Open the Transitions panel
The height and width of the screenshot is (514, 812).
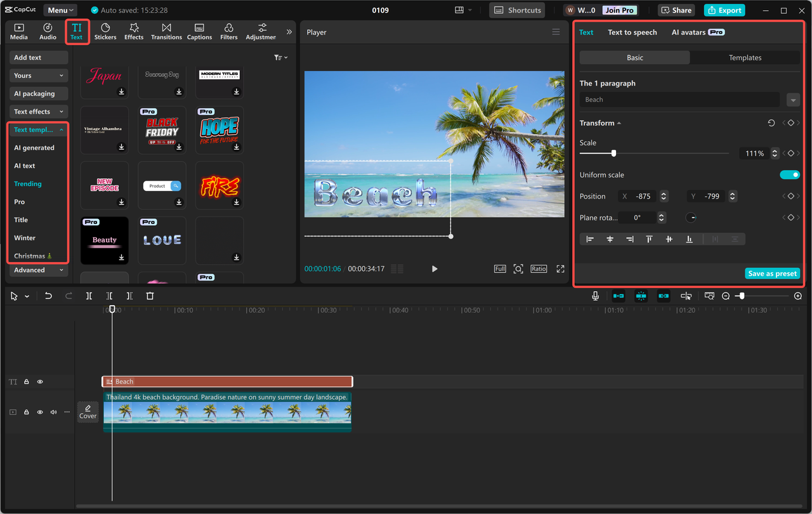click(166, 31)
